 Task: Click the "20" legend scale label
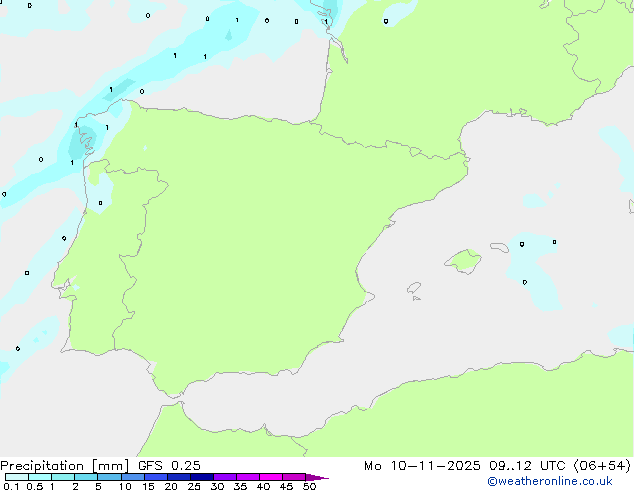click(171, 486)
